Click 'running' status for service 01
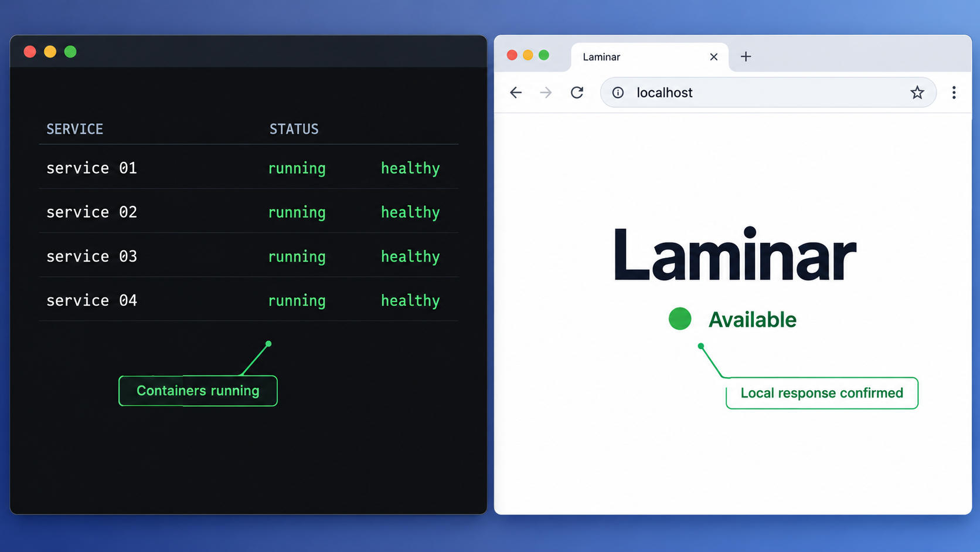980x552 pixels. (297, 169)
